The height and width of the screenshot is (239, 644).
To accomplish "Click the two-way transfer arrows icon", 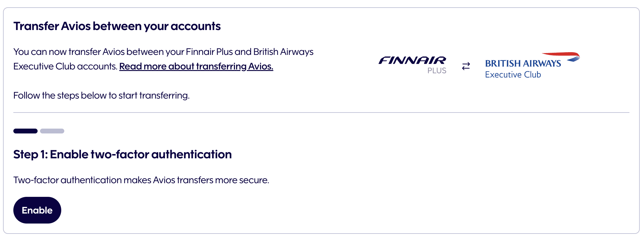I will point(466,66).
